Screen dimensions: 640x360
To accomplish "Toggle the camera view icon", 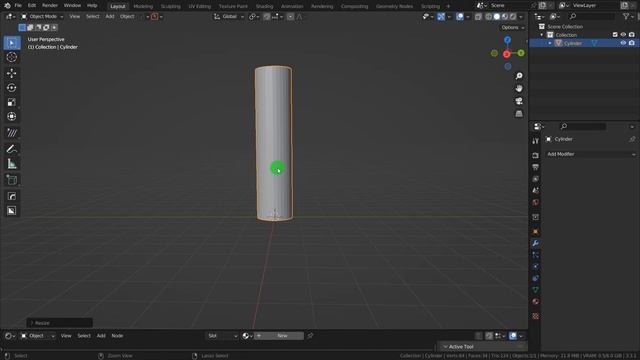I will 519,101.
